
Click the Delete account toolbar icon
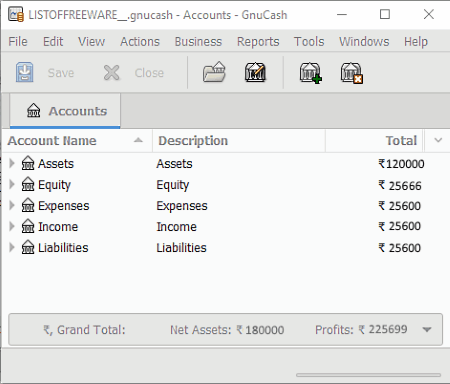point(352,73)
